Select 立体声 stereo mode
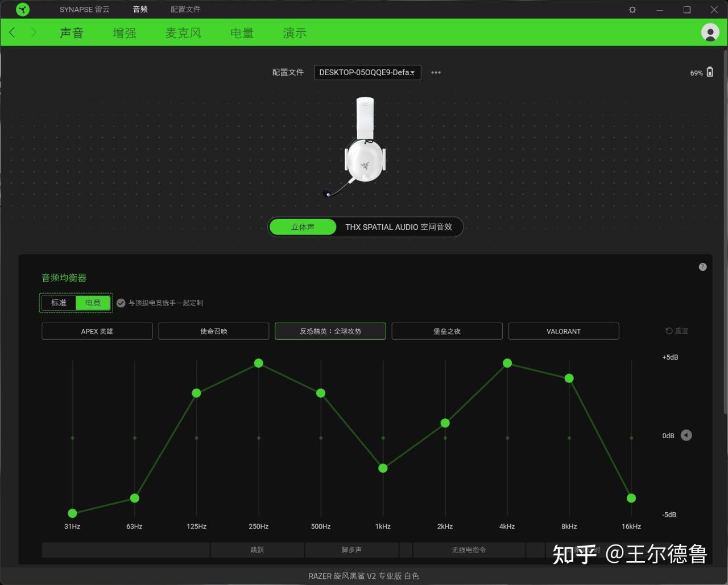 coord(303,227)
